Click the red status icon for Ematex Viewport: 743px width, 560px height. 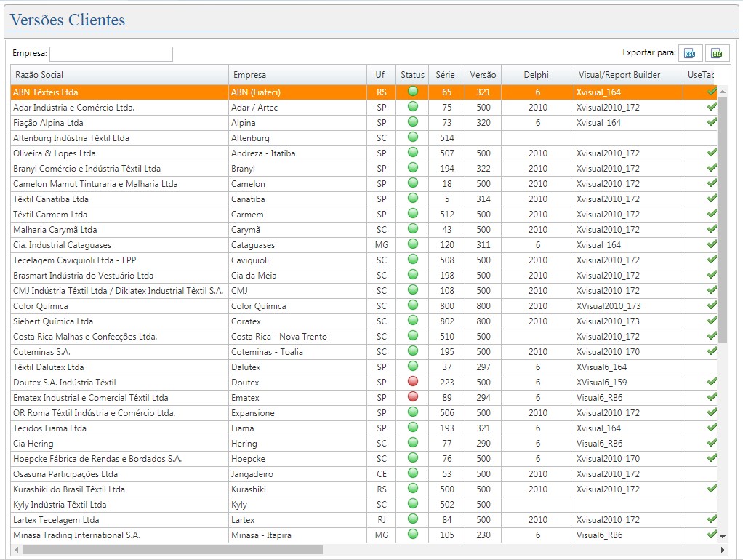[413, 396]
